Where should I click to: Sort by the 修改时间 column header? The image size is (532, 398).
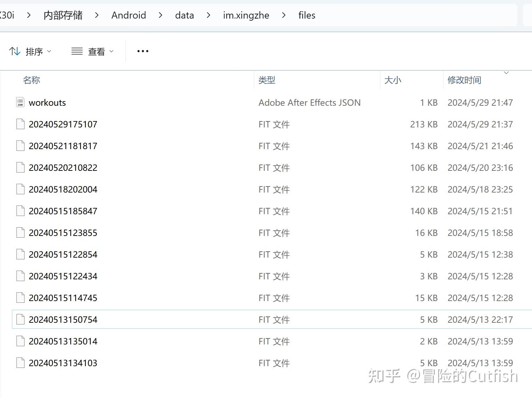tap(464, 80)
